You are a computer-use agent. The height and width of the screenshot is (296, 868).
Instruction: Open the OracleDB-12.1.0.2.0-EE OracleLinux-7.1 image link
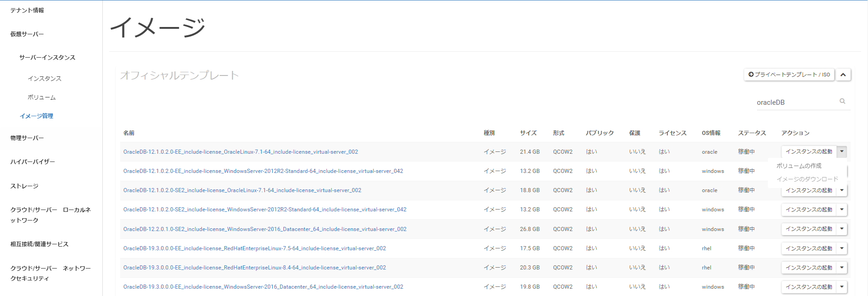click(x=240, y=152)
